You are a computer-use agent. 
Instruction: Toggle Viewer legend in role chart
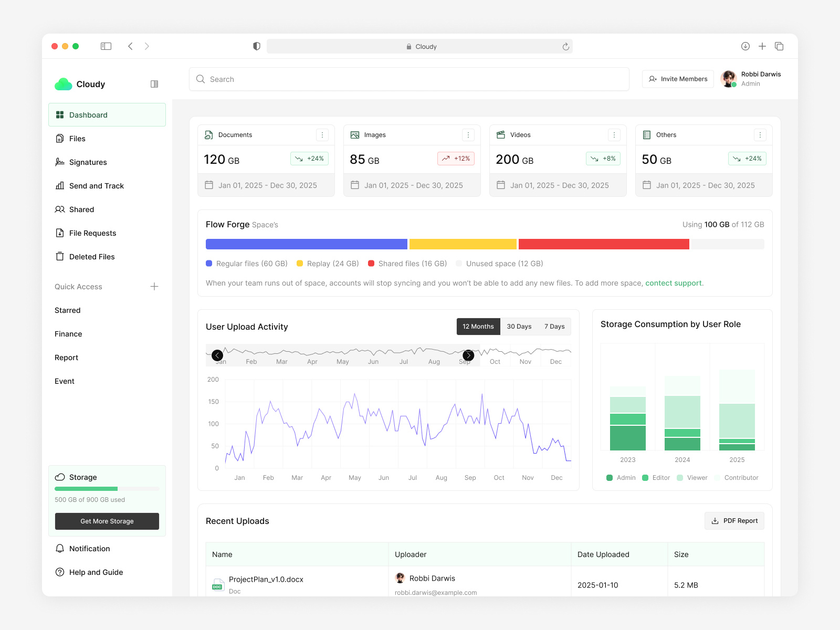tap(692, 477)
